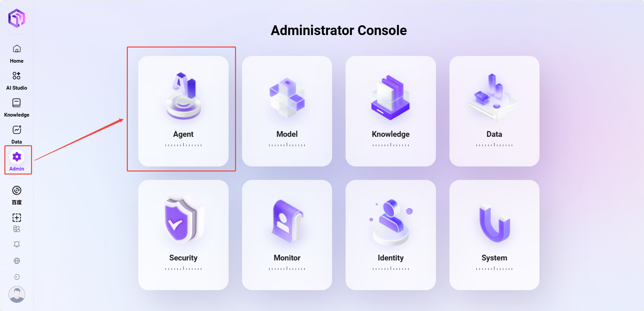Click the dashed-square add shortcut icon
Screen dimensions: 644x311
(x=17, y=218)
